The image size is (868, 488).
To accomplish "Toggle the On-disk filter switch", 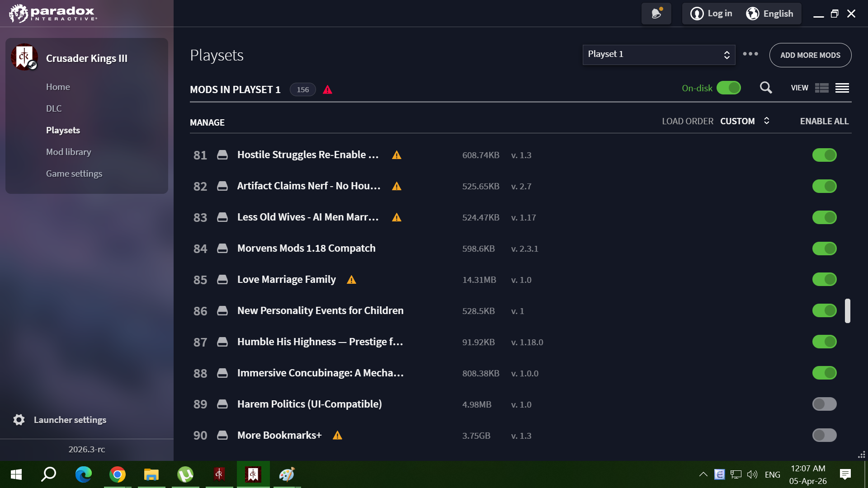I will coord(729,88).
